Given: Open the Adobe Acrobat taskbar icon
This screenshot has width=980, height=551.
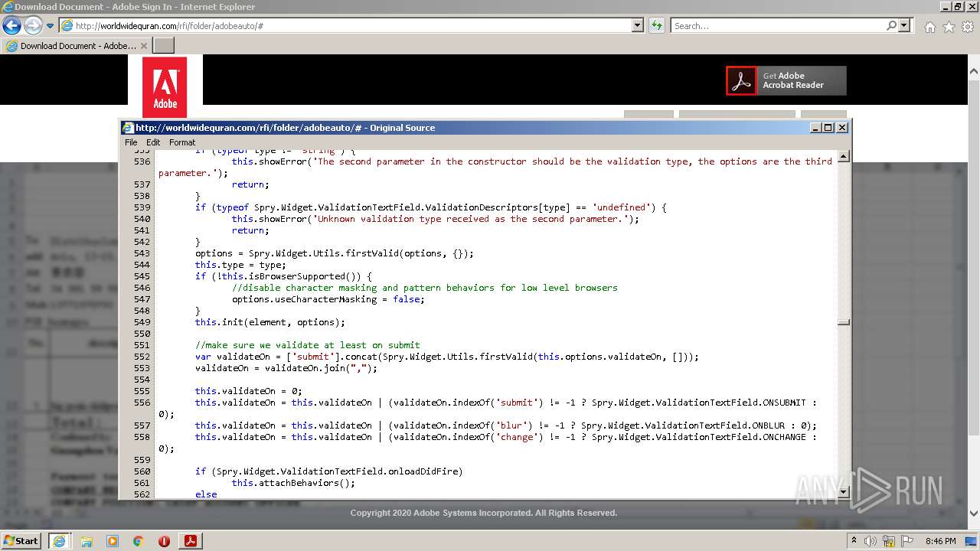Looking at the screenshot, I should tap(190, 541).
